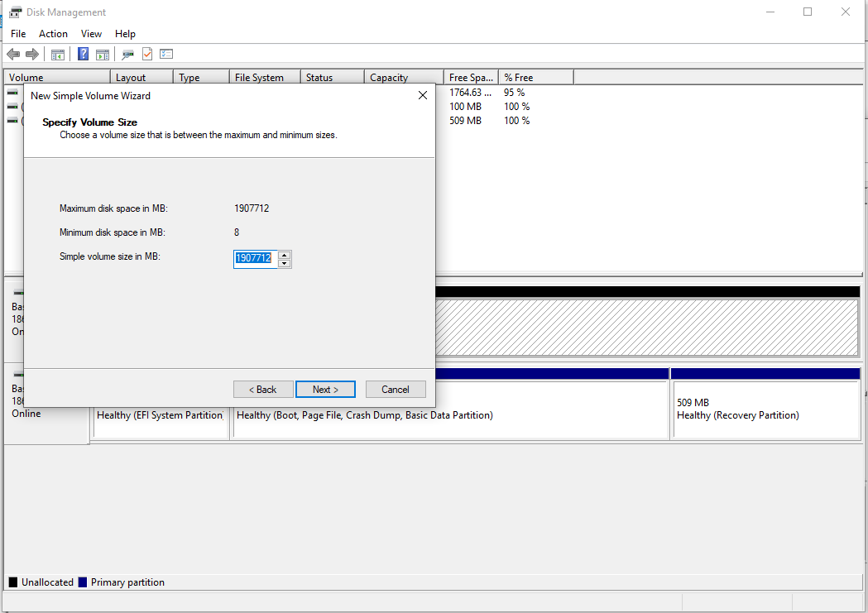868x613 pixels.
Task: Click the Free Space column header
Action: 471,76
